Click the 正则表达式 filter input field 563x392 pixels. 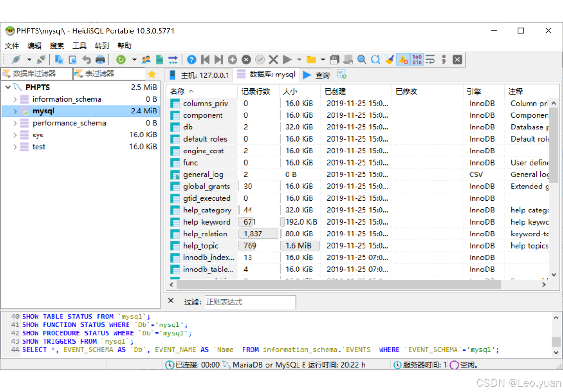coord(251,302)
